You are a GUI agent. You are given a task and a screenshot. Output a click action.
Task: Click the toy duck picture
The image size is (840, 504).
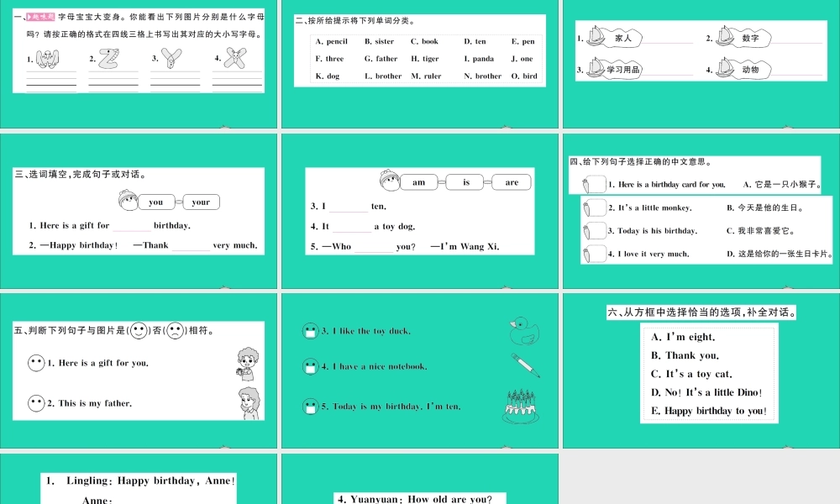[522, 330]
